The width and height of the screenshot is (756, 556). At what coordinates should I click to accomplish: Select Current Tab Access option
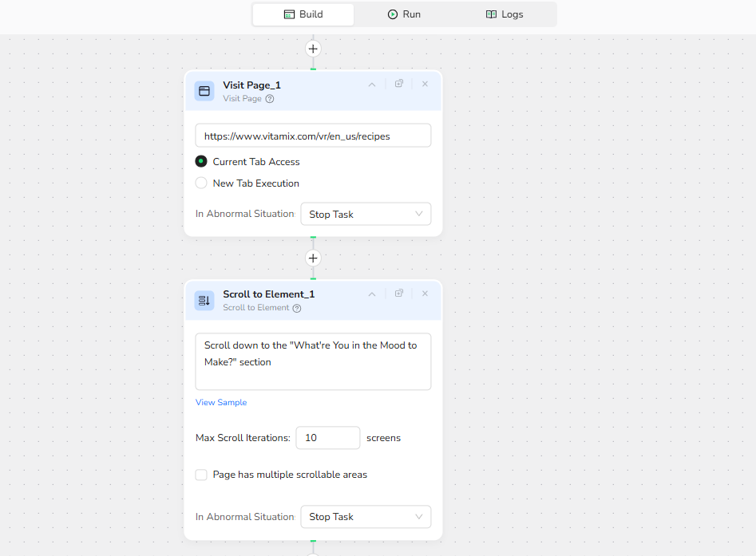tap(201, 161)
